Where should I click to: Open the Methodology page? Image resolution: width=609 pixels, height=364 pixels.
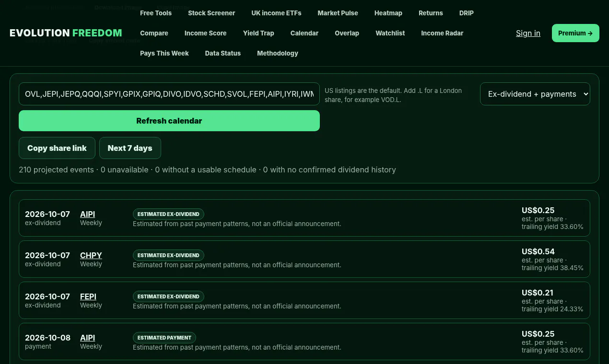(x=278, y=53)
